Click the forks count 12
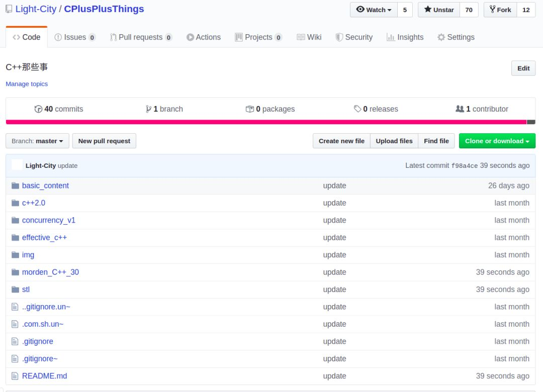This screenshot has height=392, width=543. click(x=526, y=10)
